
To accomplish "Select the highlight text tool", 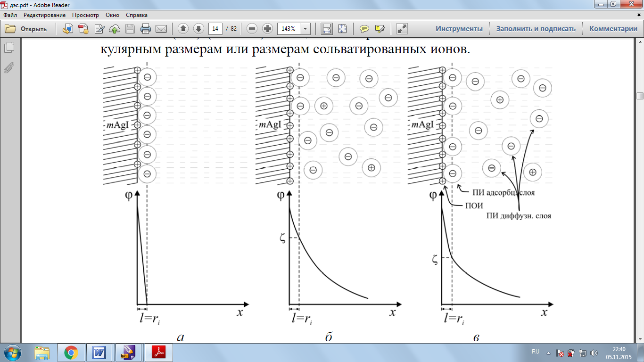I will tap(380, 29).
